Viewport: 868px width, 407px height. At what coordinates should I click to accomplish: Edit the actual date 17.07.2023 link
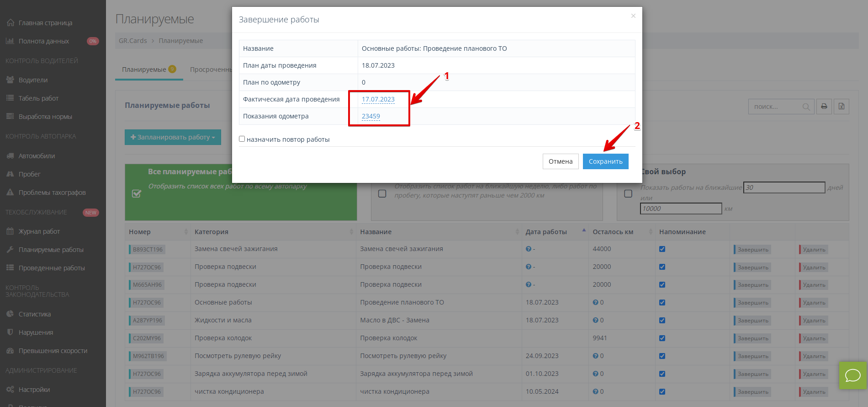378,99
